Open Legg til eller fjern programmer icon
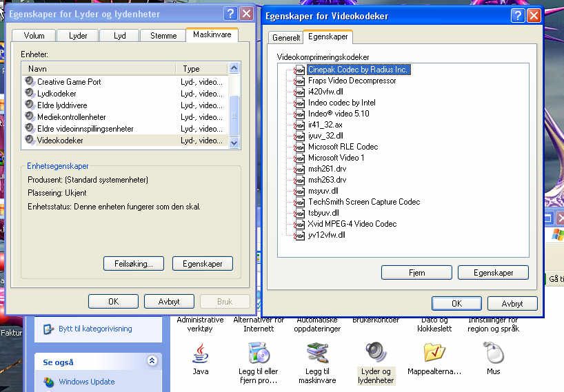This screenshot has width=564, height=392. [x=259, y=353]
